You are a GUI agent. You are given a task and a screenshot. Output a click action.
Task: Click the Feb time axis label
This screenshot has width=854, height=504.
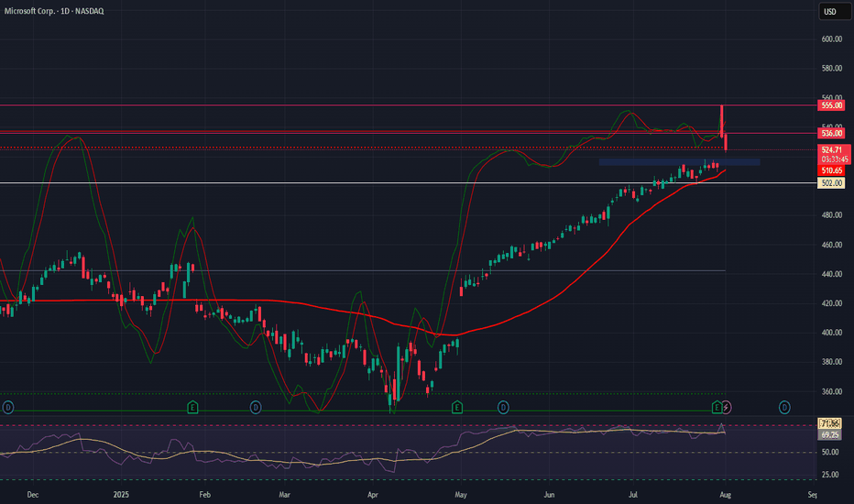(204, 495)
